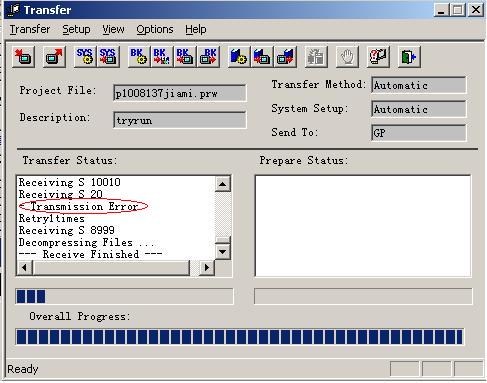Open the Transfer menu

[30, 29]
